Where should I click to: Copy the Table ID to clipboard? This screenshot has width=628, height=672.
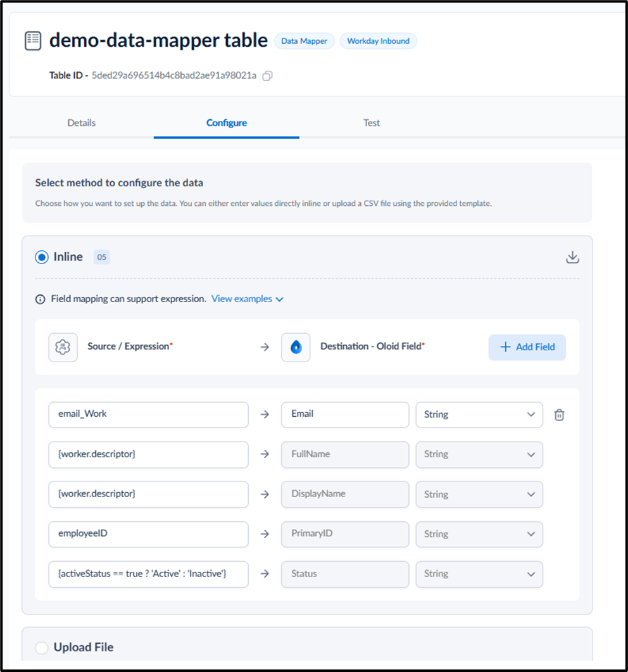(267, 76)
